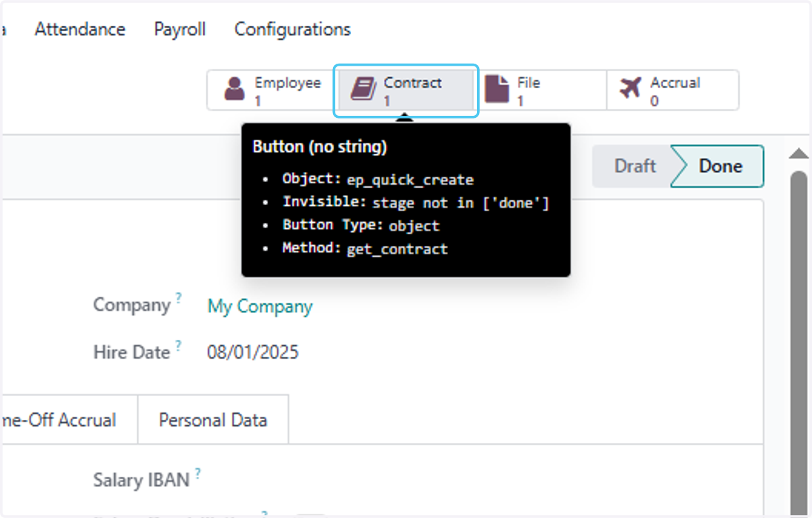This screenshot has width=812, height=518.
Task: Click the Employee person icon
Action: [x=235, y=89]
